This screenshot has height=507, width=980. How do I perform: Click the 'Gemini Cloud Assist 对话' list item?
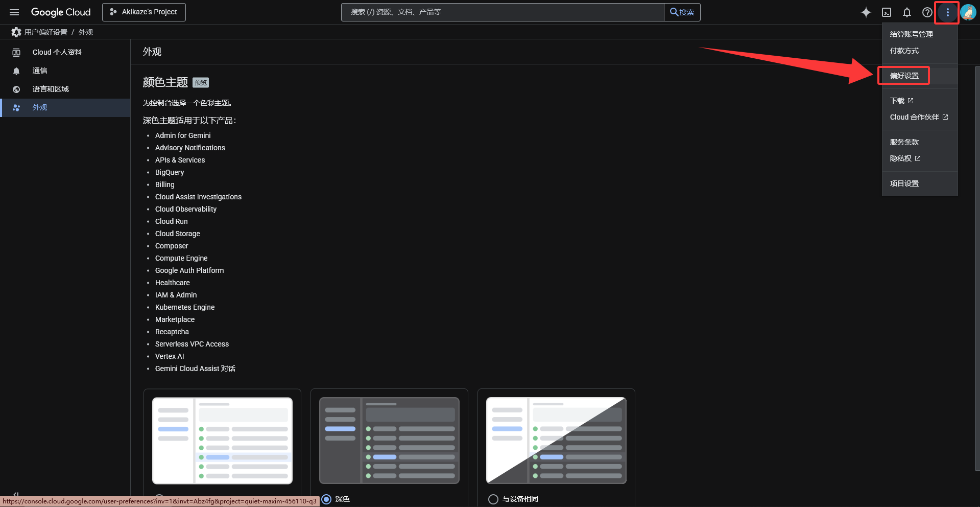(x=195, y=368)
